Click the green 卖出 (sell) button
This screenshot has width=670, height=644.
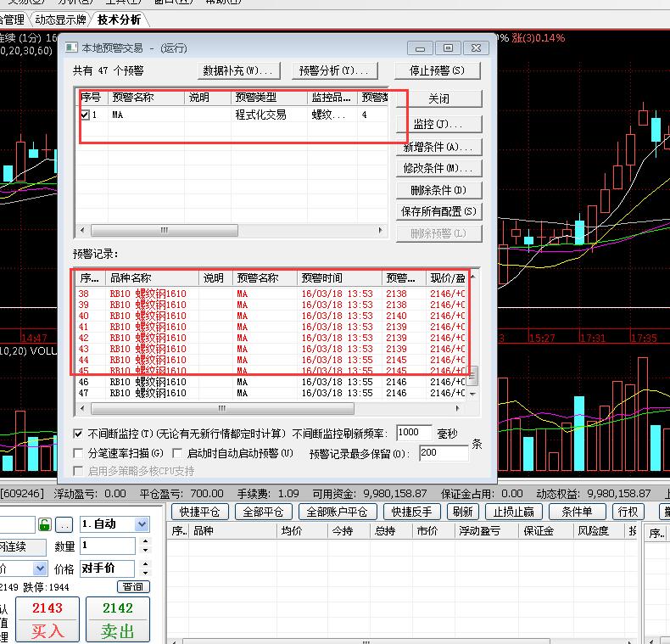click(118, 620)
